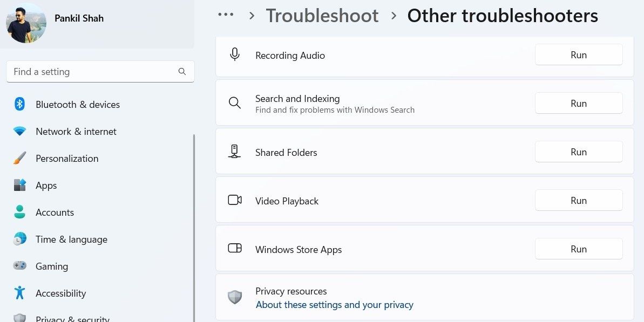Viewport: 644px width, 322px height.
Task: Click the Privacy & security shield icon
Action: pos(20,318)
